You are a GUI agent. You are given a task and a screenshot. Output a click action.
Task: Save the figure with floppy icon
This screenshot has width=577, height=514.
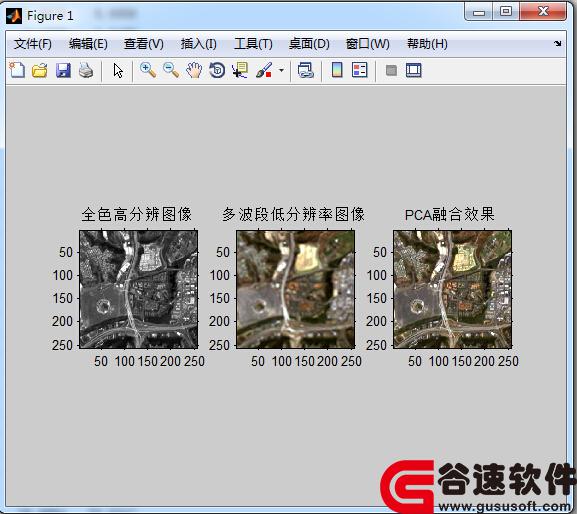click(63, 70)
